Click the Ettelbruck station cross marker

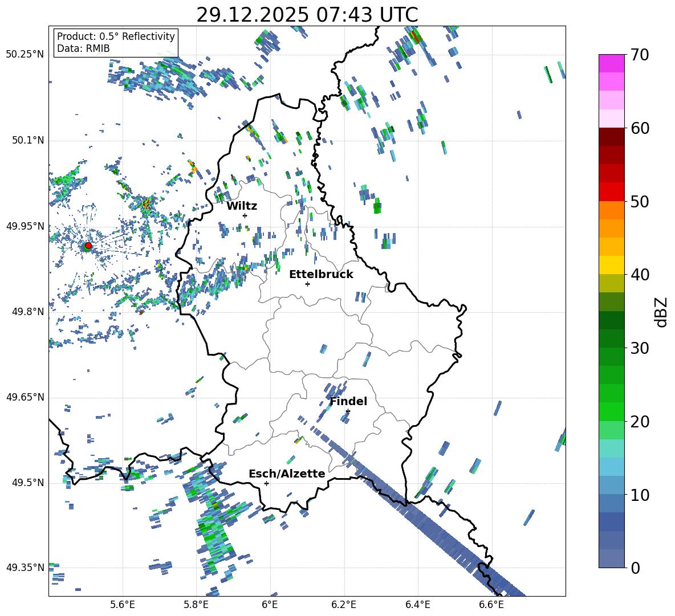[307, 284]
